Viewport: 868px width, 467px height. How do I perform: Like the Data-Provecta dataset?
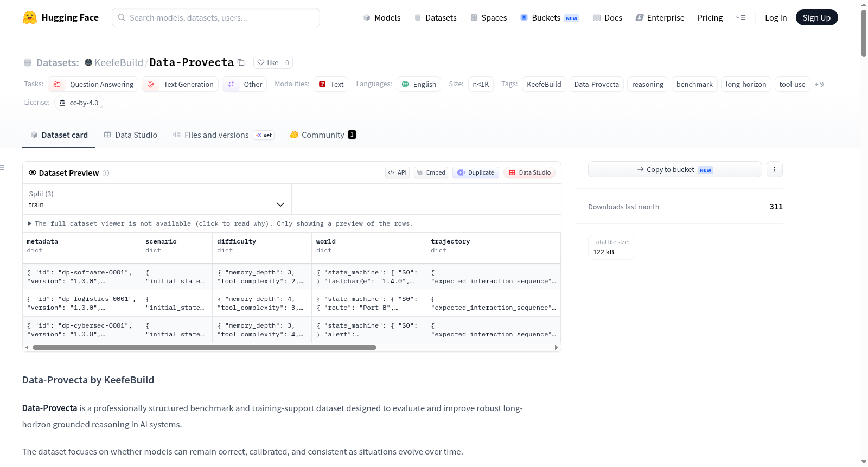click(268, 62)
